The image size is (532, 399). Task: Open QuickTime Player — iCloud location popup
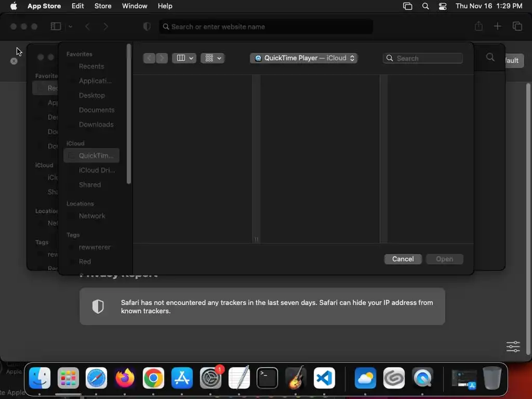[x=303, y=58]
